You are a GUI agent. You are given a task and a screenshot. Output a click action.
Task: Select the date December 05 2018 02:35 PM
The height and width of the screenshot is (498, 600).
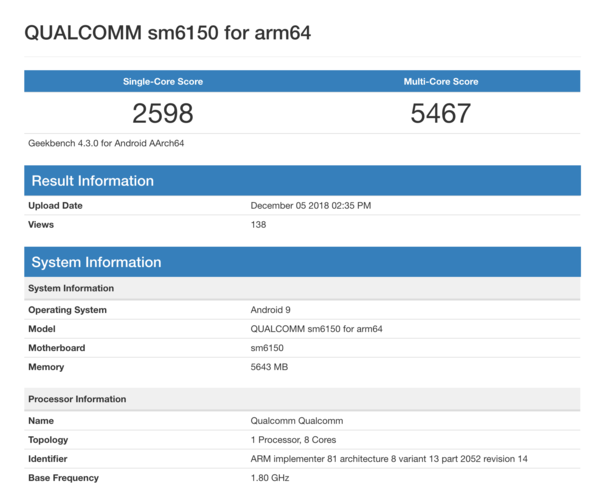(311, 206)
